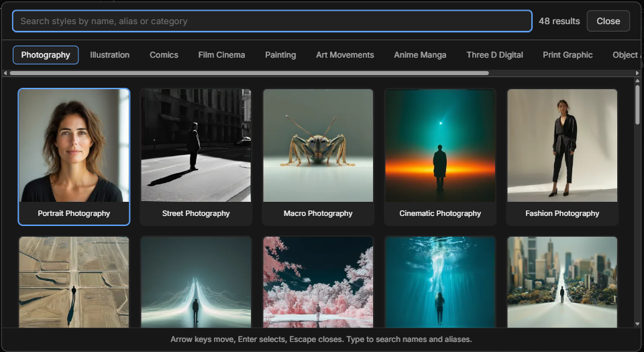Switch to the Anime Manga tab
Screen dimensions: 644x352
(x=420, y=55)
